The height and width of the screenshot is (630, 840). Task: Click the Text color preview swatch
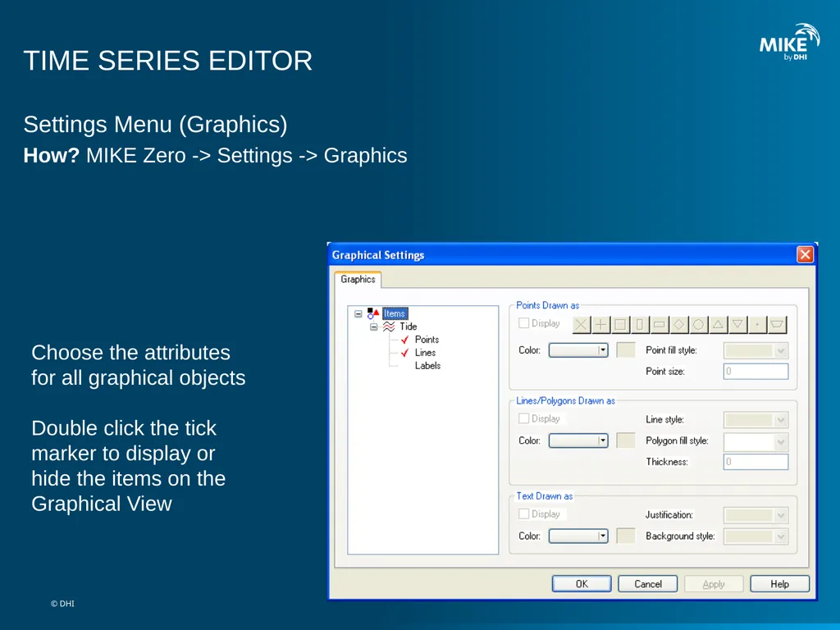626,536
